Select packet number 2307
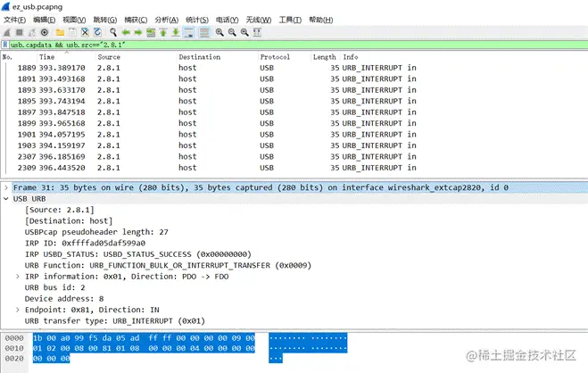 [296, 156]
